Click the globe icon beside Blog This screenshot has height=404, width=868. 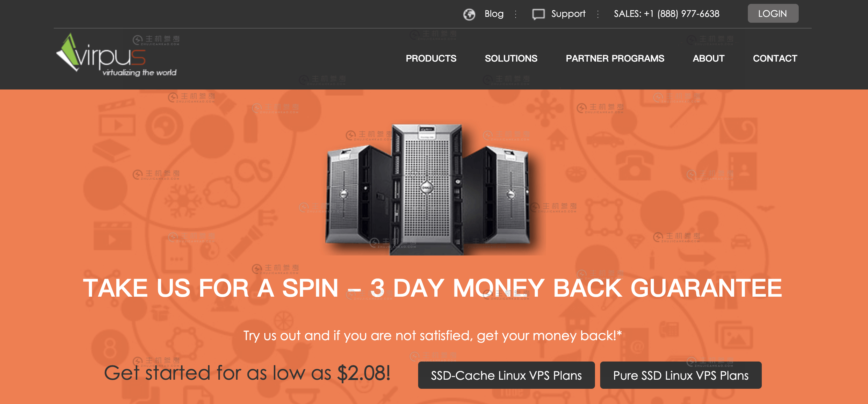click(469, 14)
